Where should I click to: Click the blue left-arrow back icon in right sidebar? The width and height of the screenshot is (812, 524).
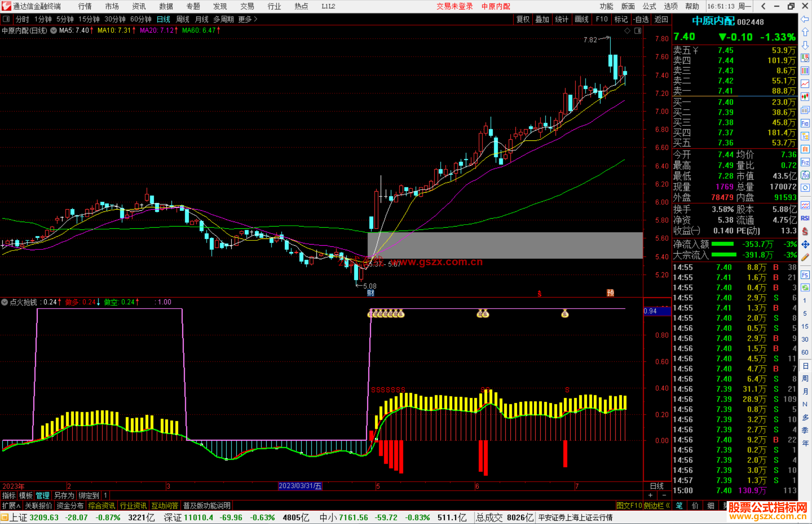click(x=805, y=19)
